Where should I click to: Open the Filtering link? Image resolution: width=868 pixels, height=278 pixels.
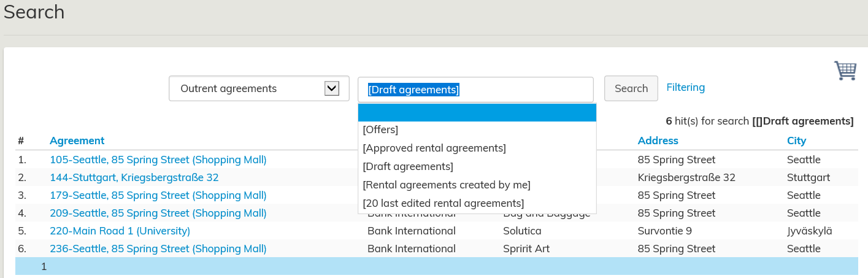[x=685, y=88]
